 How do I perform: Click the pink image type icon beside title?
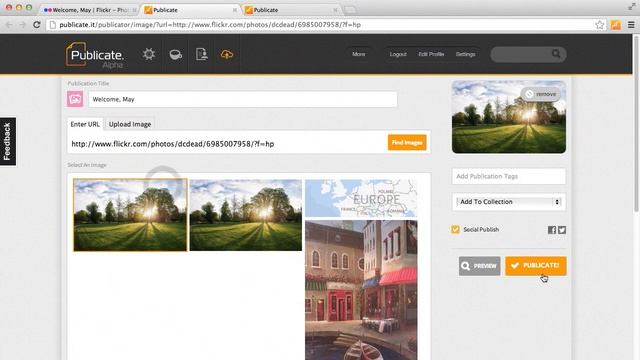[x=75, y=99]
